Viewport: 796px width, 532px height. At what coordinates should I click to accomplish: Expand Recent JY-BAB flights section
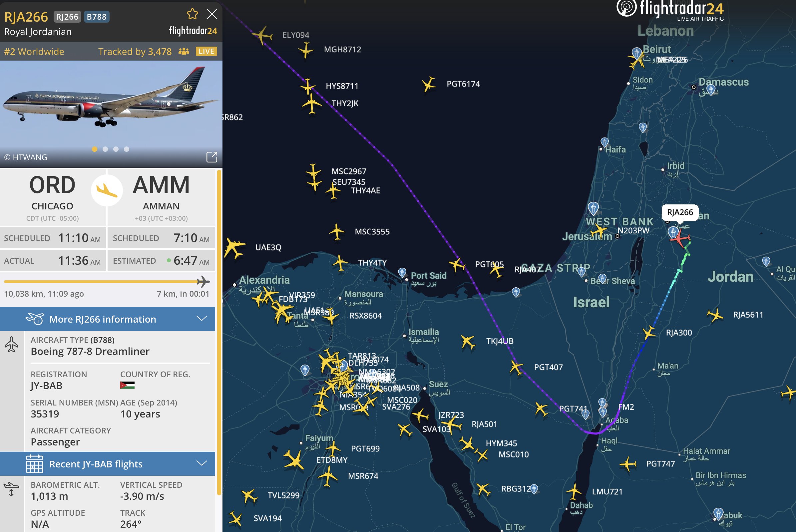(108, 464)
